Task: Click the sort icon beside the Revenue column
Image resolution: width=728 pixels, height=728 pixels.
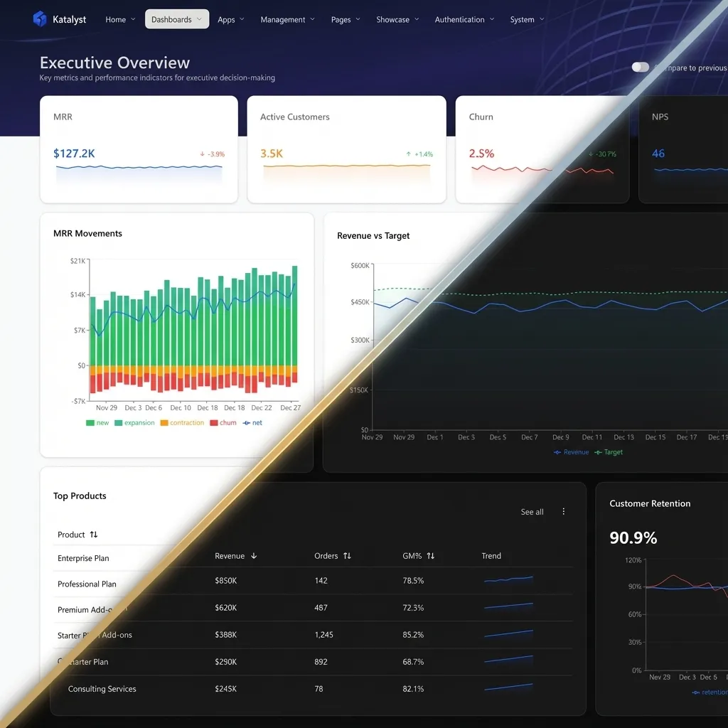Action: pos(255,556)
